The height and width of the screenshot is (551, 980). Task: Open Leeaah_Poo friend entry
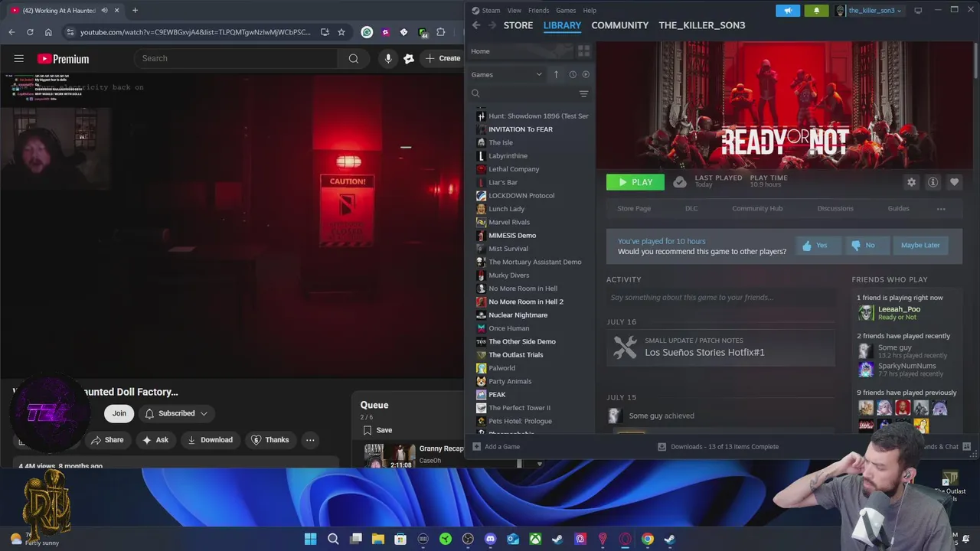(x=899, y=312)
